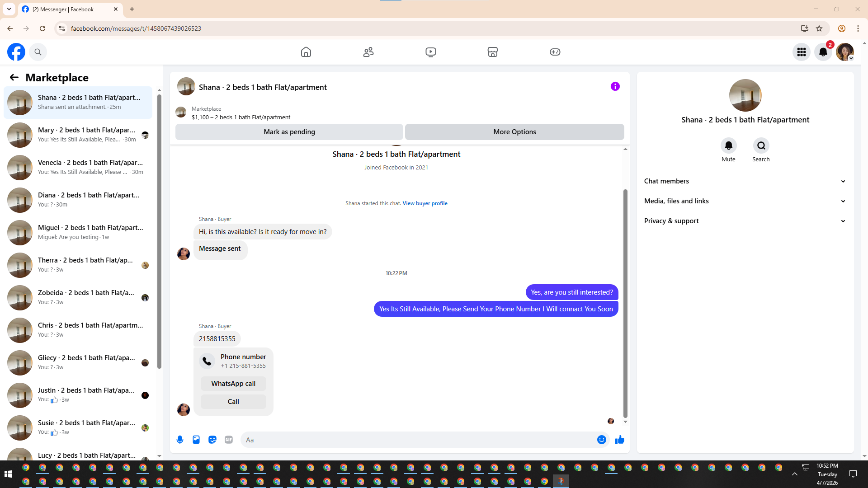Bookmark this page with the star
868x488 pixels.
click(819, 28)
